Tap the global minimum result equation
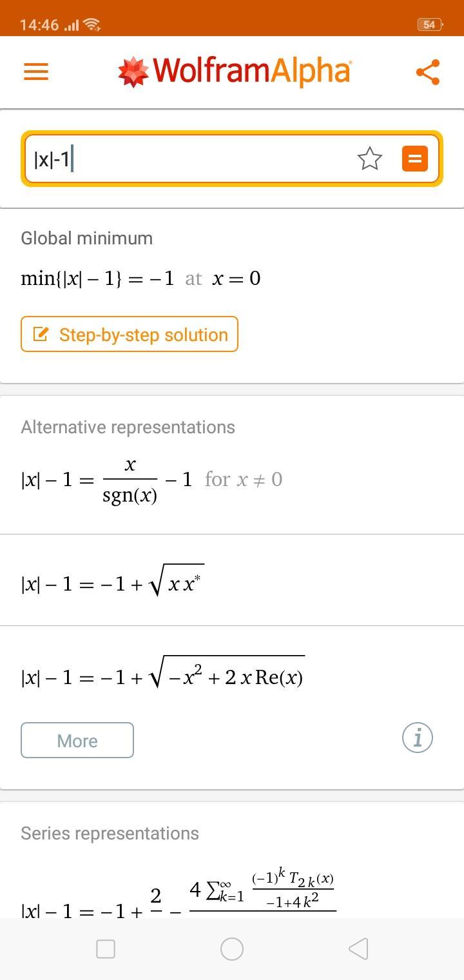464x980 pixels. point(140,279)
